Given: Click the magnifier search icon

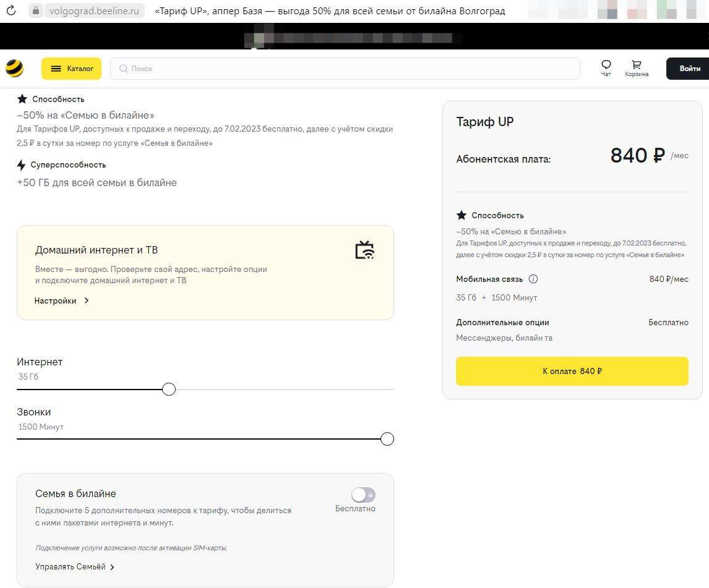Looking at the screenshot, I should point(124,69).
